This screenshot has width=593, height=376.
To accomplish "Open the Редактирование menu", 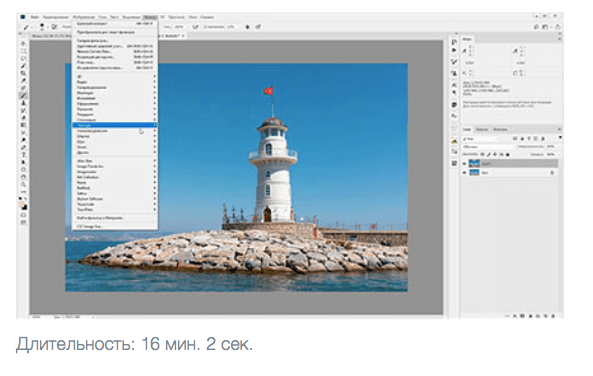I will [56, 17].
